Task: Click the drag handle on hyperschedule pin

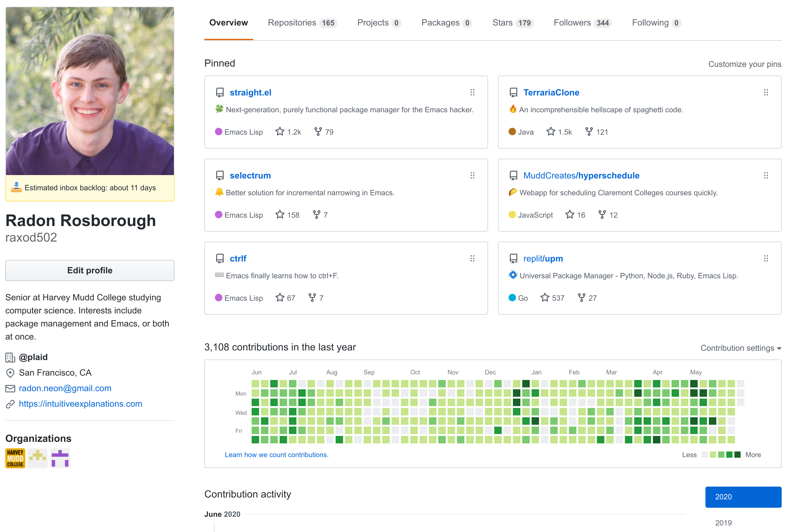Action: coord(765,175)
